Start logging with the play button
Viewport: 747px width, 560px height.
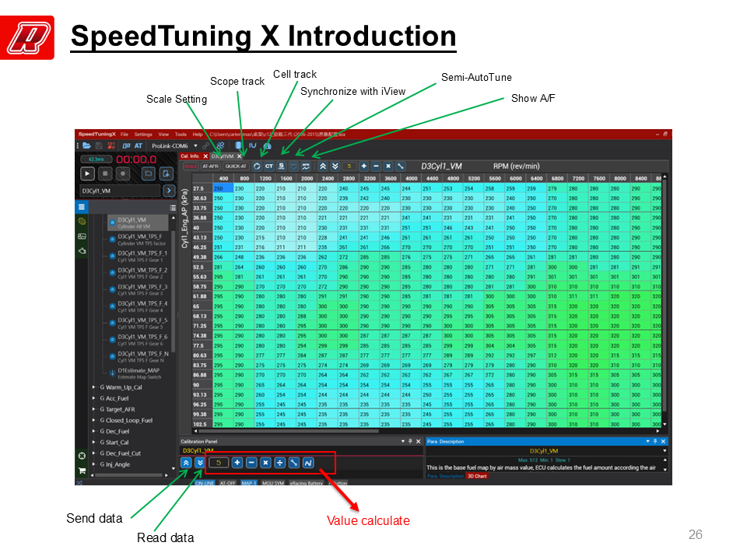[x=87, y=173]
